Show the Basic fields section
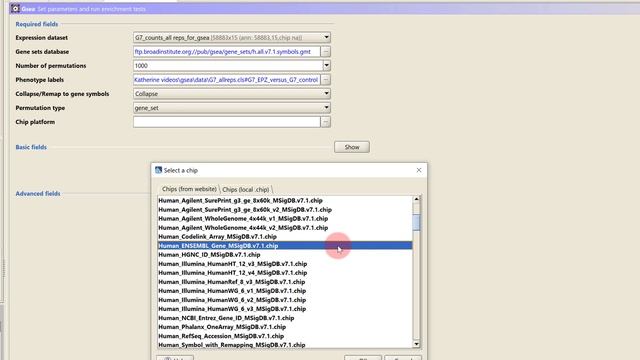This screenshot has width=640, height=360. point(352,147)
